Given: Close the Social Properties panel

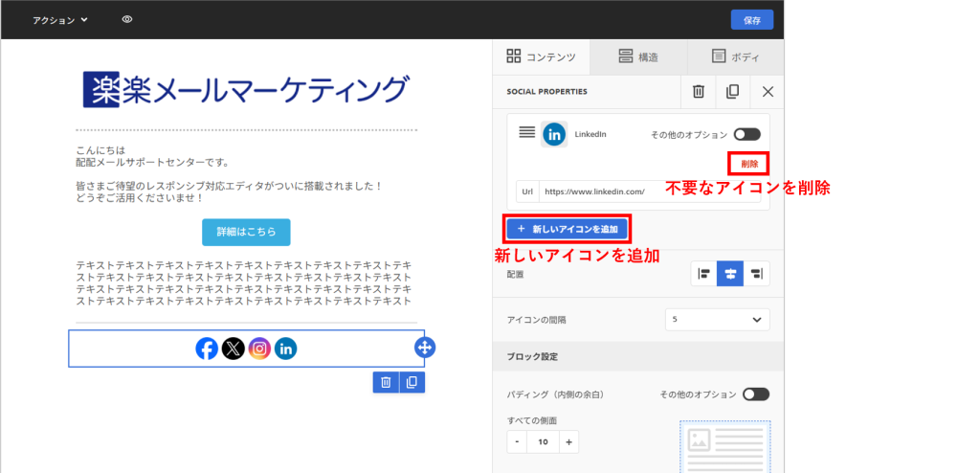Looking at the screenshot, I should point(768,92).
